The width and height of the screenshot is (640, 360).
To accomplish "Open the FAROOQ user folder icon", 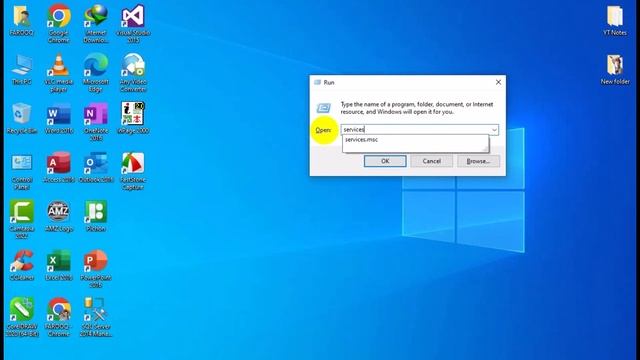I will [x=22, y=20].
